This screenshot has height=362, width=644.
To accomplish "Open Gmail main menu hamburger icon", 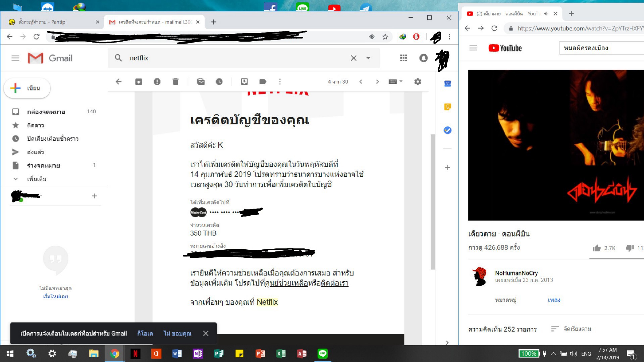I will [15, 58].
